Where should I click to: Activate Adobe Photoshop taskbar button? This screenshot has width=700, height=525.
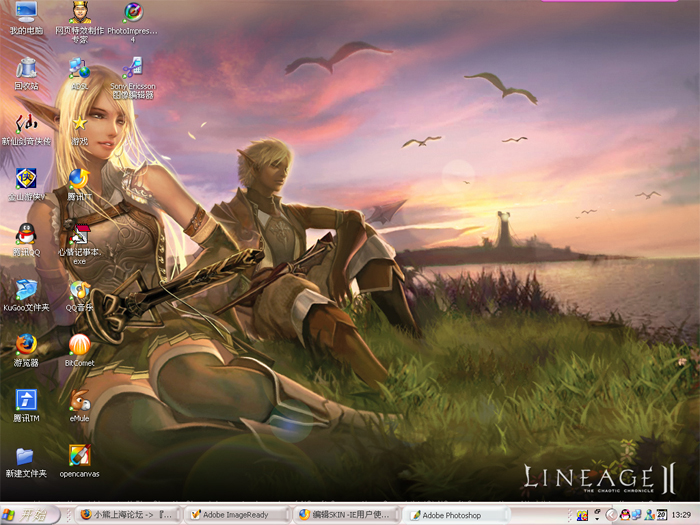pyautogui.click(x=454, y=515)
